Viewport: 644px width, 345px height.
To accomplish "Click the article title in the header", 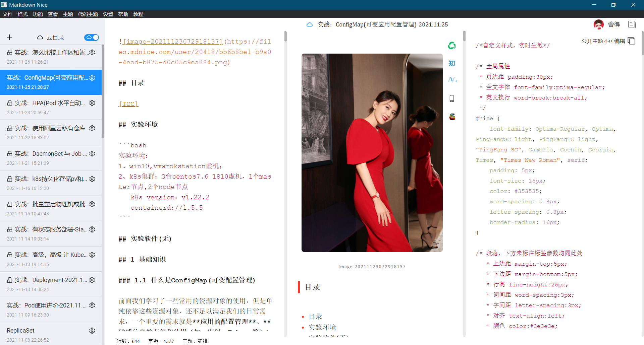I will [383, 24].
